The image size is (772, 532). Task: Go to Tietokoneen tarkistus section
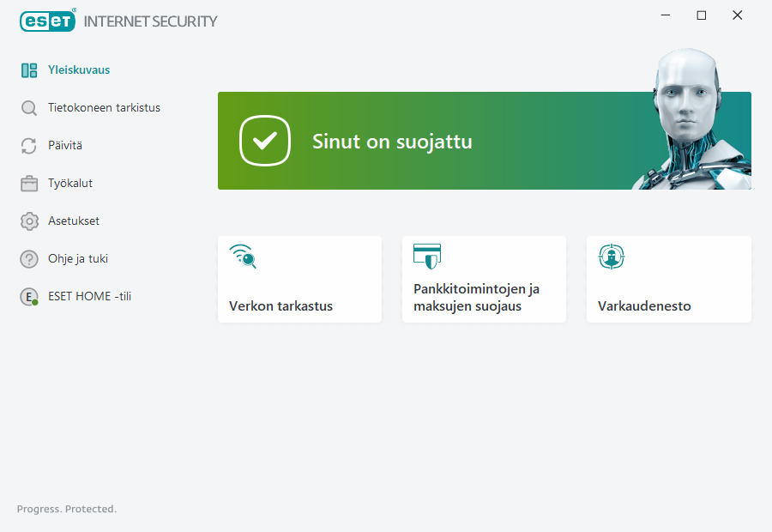pyautogui.click(x=104, y=108)
